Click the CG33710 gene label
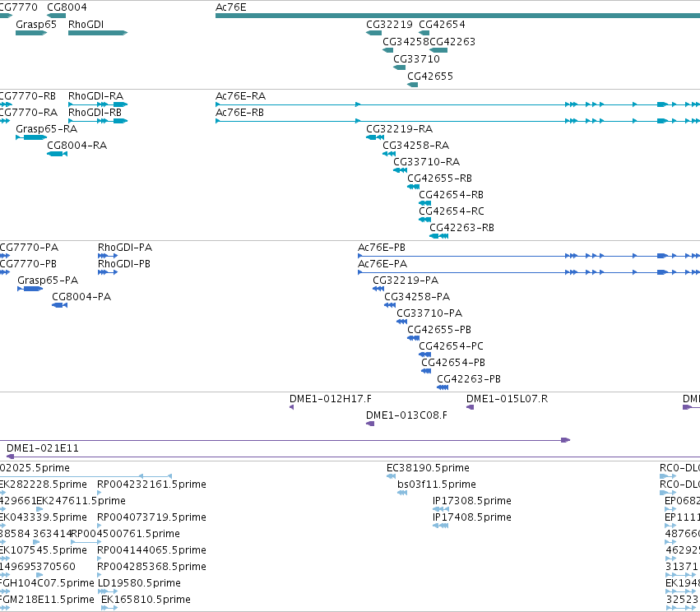The image size is (700, 612). [416, 59]
